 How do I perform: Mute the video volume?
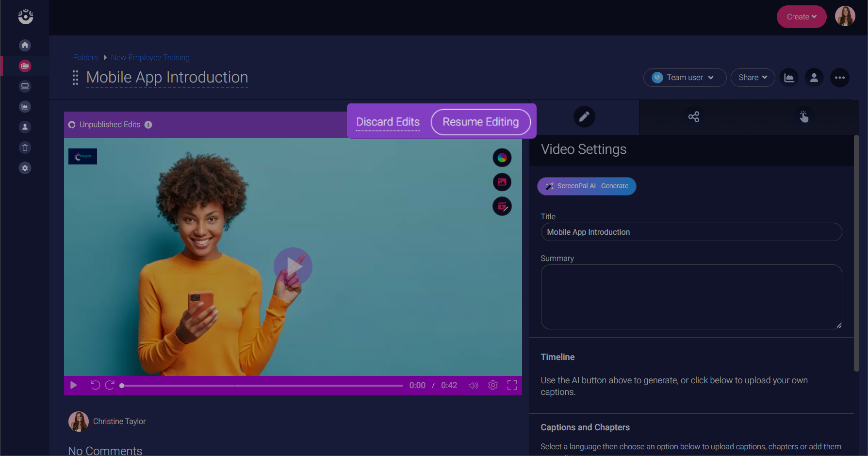point(473,385)
